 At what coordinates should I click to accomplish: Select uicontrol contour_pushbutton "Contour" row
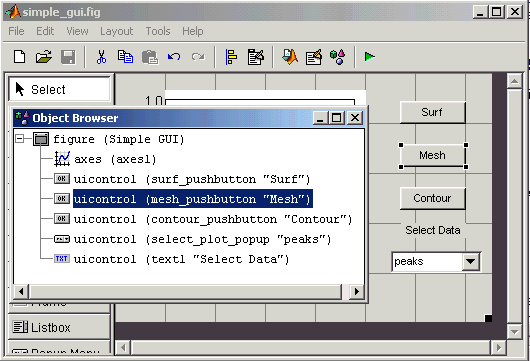[213, 219]
